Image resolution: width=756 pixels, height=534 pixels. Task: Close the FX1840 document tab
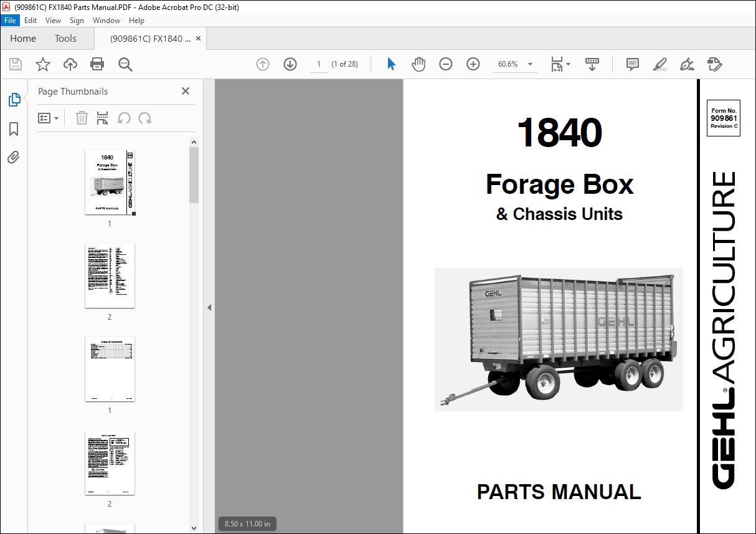[198, 39]
